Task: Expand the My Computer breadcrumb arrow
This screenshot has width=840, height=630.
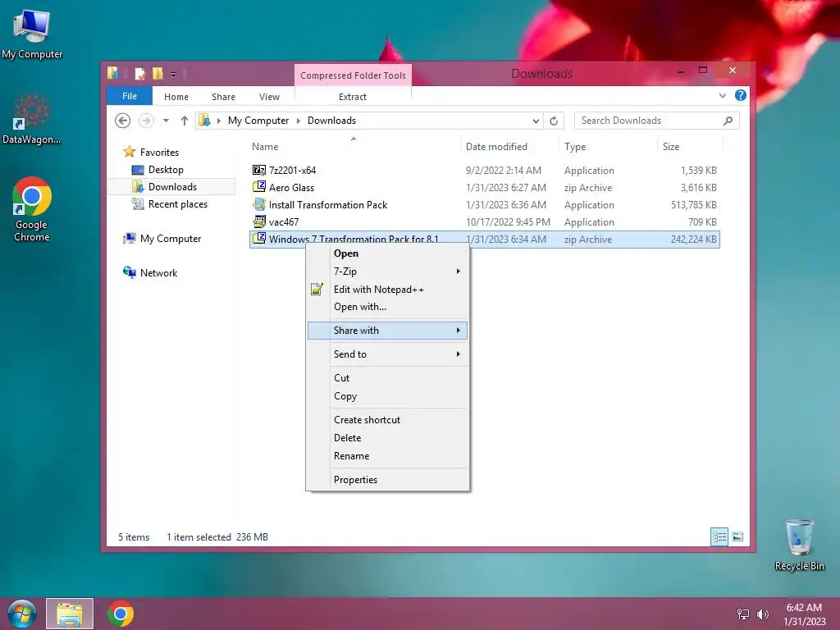Action: tap(298, 121)
